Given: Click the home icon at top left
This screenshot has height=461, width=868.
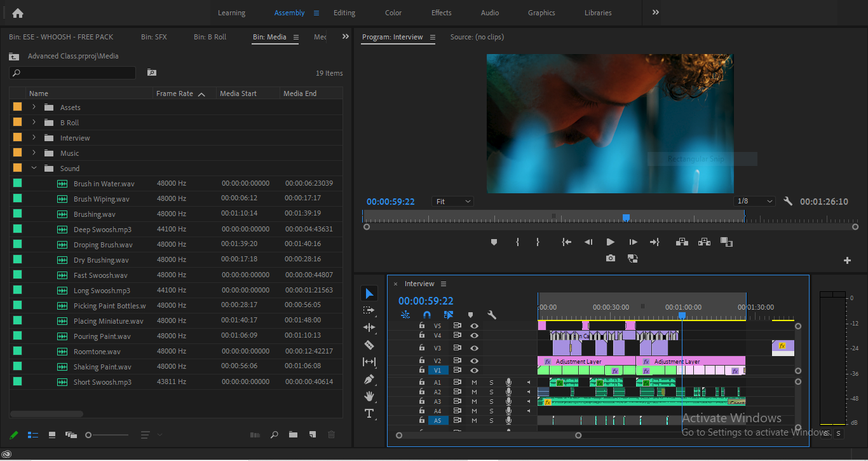Looking at the screenshot, I should [x=18, y=13].
